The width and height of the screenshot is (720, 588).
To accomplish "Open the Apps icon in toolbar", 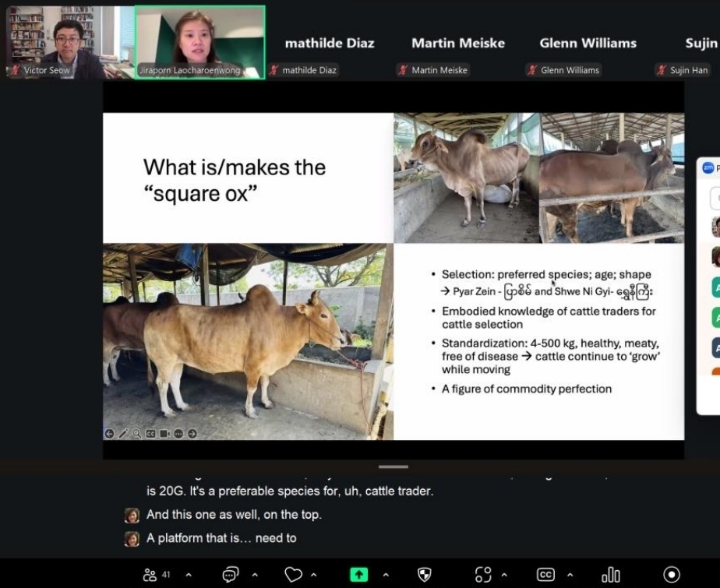I will pyautogui.click(x=483, y=575).
